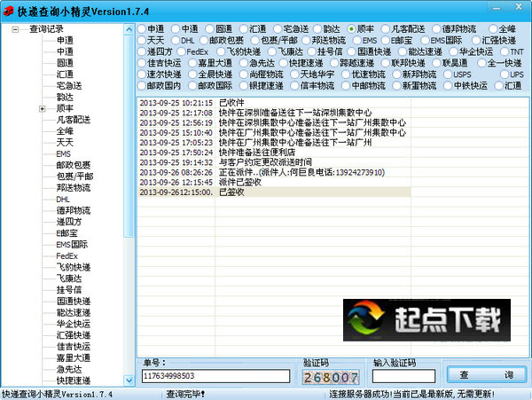Viewport: 532px width, 400px height.
Task: Pick the DHL radio button
Action: (x=176, y=41)
